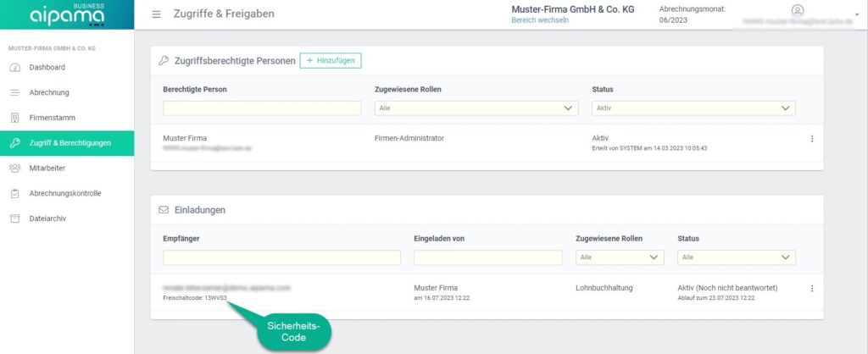Click the Dashboard gauge icon in sidebar
The height and width of the screenshot is (354, 868).
(x=14, y=67)
